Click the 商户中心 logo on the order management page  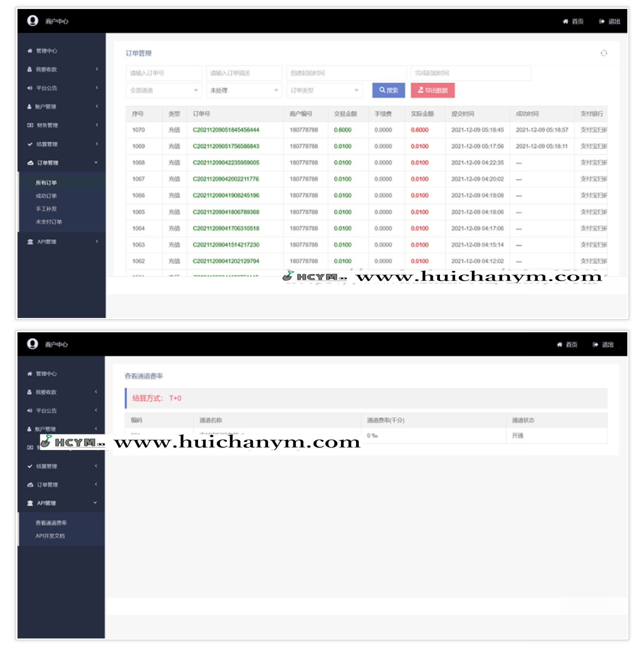tap(33, 21)
